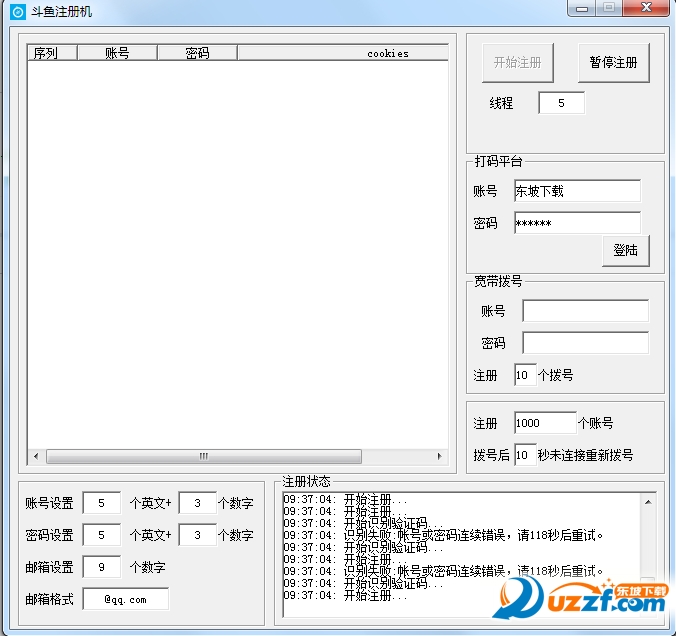Click first 开始注册... log line

[345, 499]
